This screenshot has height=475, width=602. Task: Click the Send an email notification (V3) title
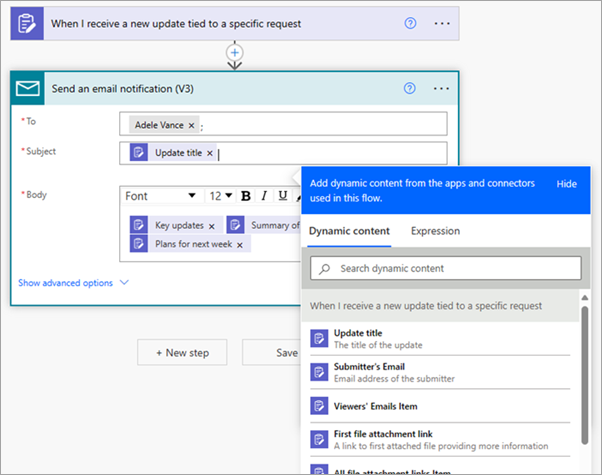[x=122, y=89]
